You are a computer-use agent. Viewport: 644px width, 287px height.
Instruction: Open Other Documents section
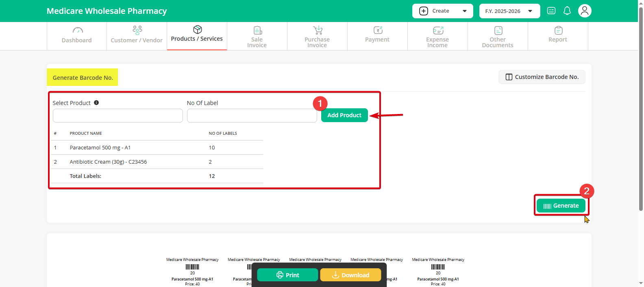[x=498, y=36]
